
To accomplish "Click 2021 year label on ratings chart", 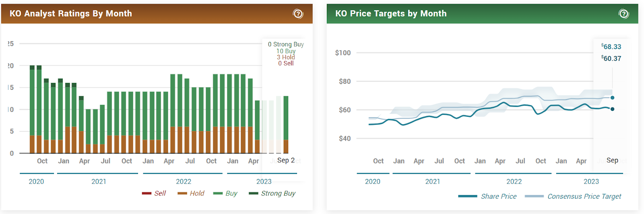I will click(99, 182).
